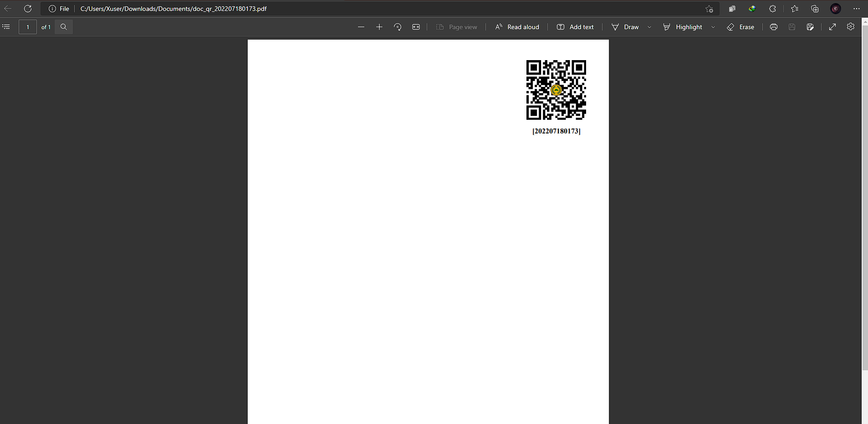The width and height of the screenshot is (868, 424).
Task: Select the file path in address bar
Action: pyautogui.click(x=174, y=9)
